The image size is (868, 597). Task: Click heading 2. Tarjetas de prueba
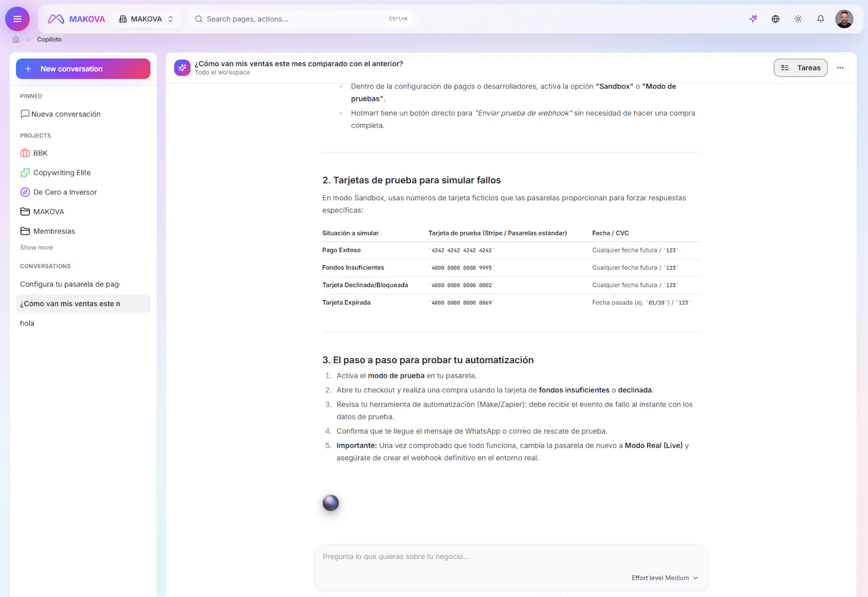click(x=411, y=180)
